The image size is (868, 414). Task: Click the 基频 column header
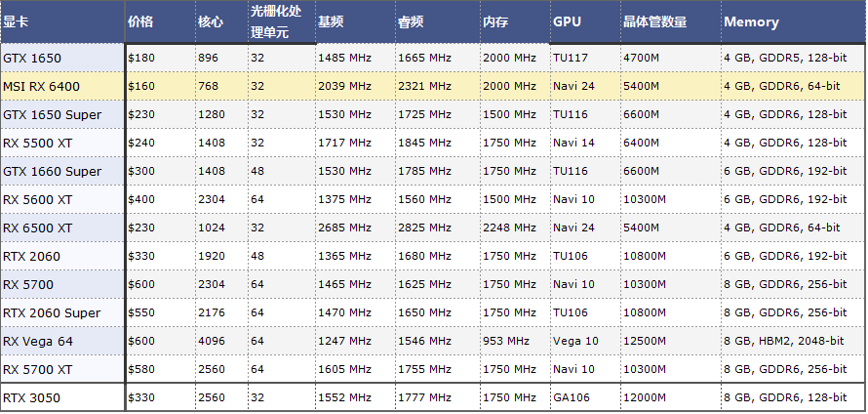[355, 22]
